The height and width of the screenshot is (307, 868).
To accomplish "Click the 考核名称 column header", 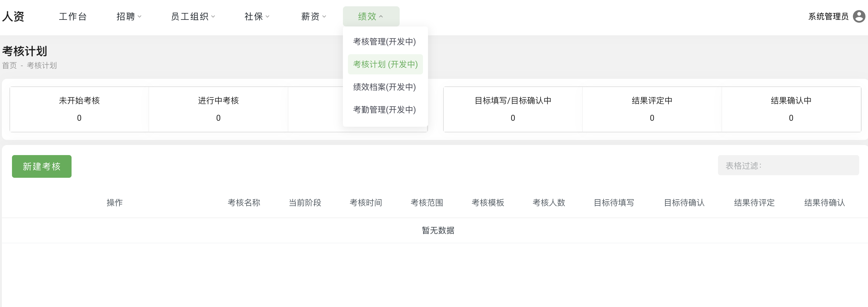I will (x=244, y=203).
